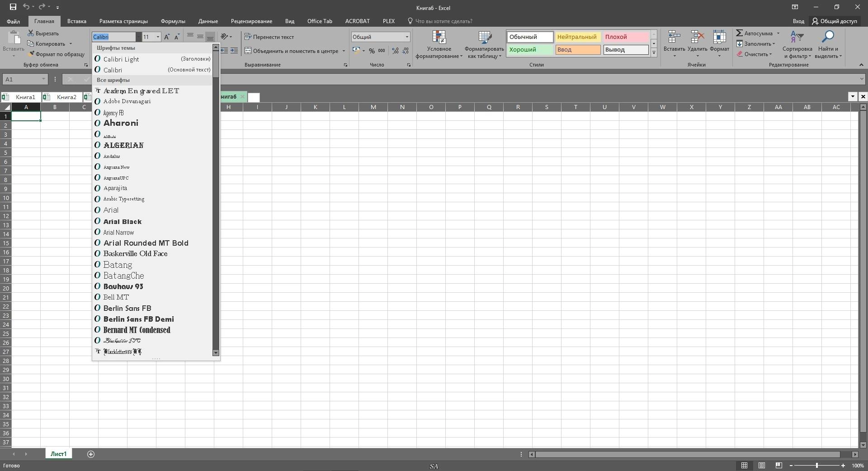
Task: Switch to Формулы ribbon tab
Action: tap(173, 21)
